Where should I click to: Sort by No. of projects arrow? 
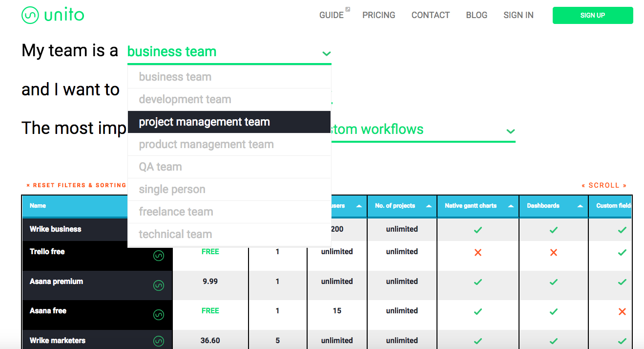point(429,206)
